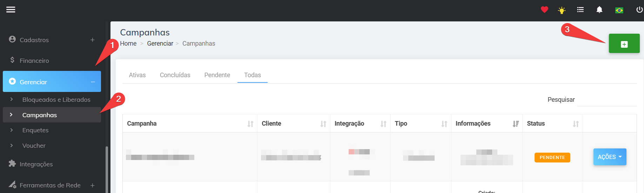Click the lightbulb icon in top bar
Viewport: 644px width, 193px height.
[x=562, y=10]
